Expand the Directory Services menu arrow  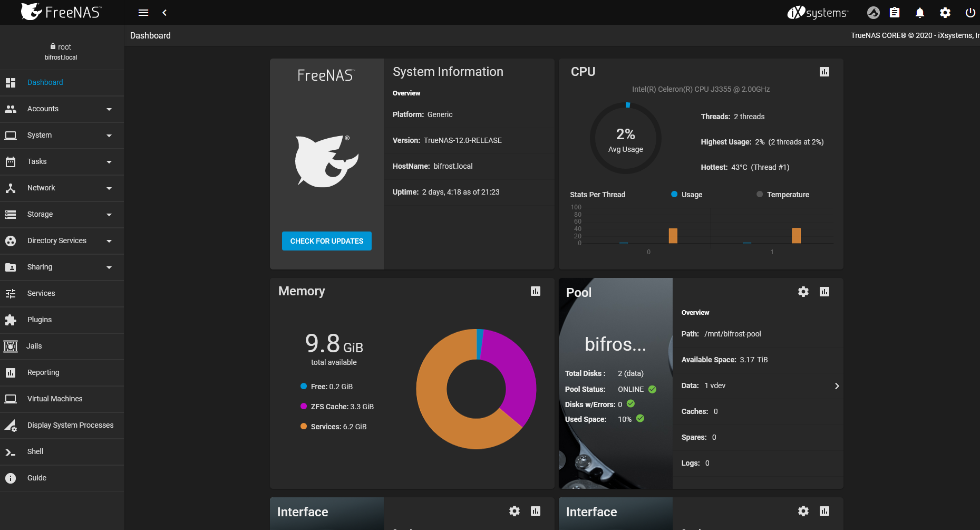[x=109, y=242]
